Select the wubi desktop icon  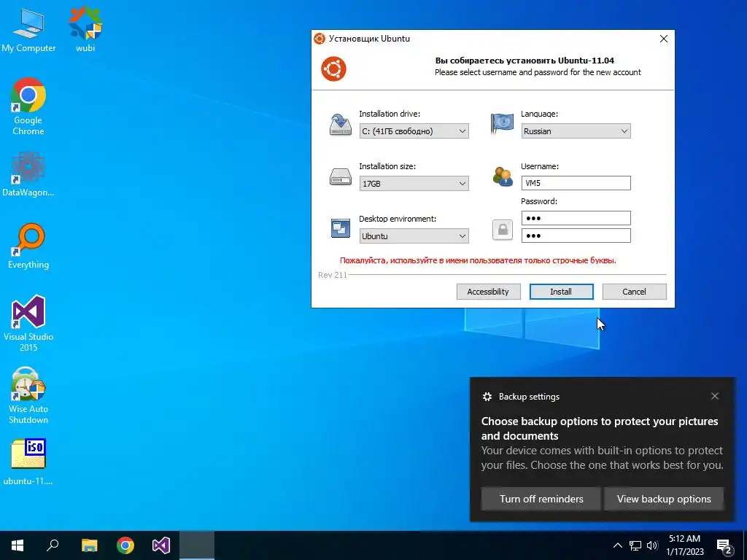click(85, 29)
